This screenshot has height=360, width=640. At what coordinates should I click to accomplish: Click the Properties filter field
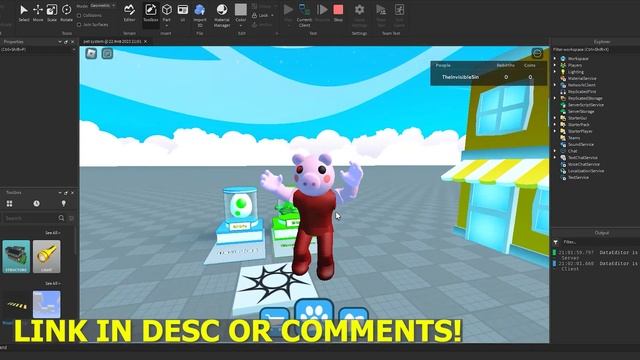pos(37,49)
